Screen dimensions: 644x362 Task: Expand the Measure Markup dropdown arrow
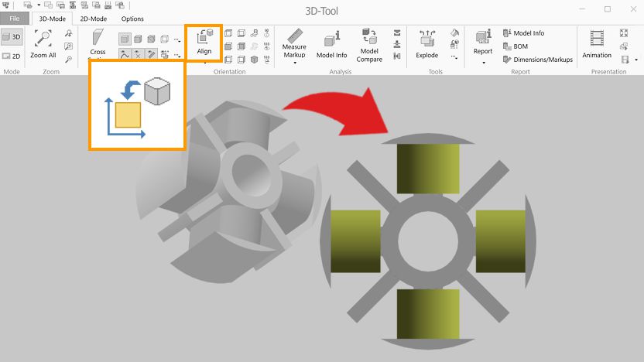(x=294, y=63)
